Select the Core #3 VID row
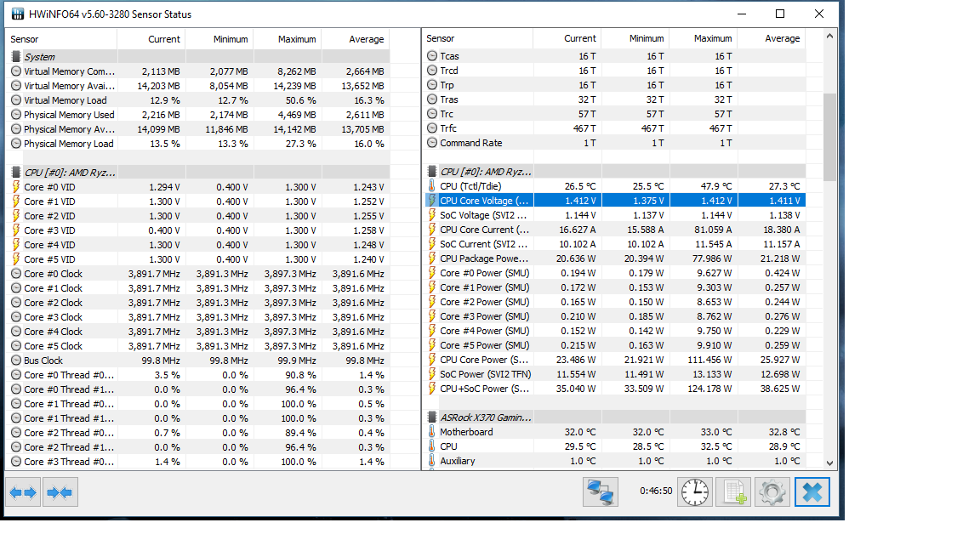This screenshot has height=551, width=980. click(199, 230)
